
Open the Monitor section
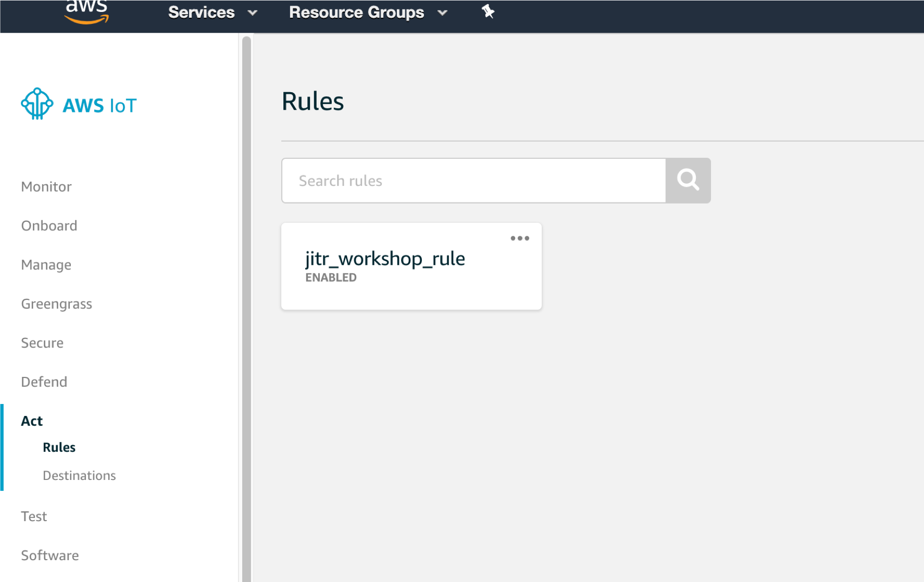coord(46,187)
